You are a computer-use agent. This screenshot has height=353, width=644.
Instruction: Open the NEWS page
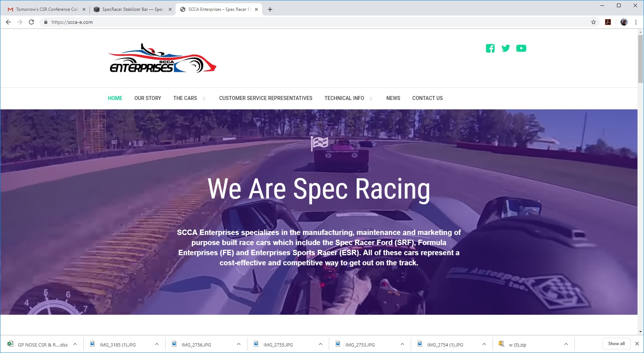[x=393, y=98]
